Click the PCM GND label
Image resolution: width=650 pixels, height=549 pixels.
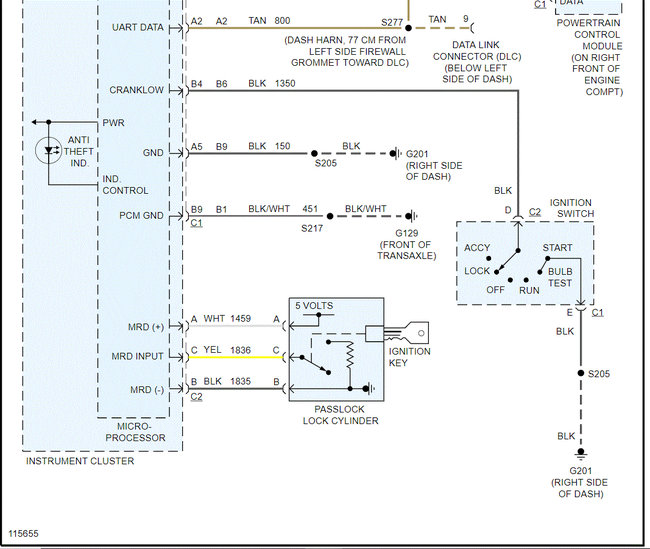(141, 216)
